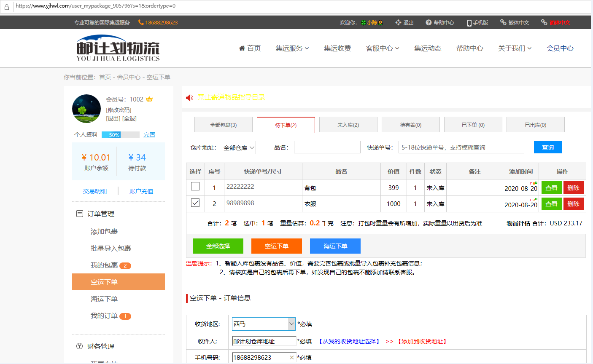The width and height of the screenshot is (593, 364).
Task: Select 空运下单 in the sidebar
Action: pos(119,282)
